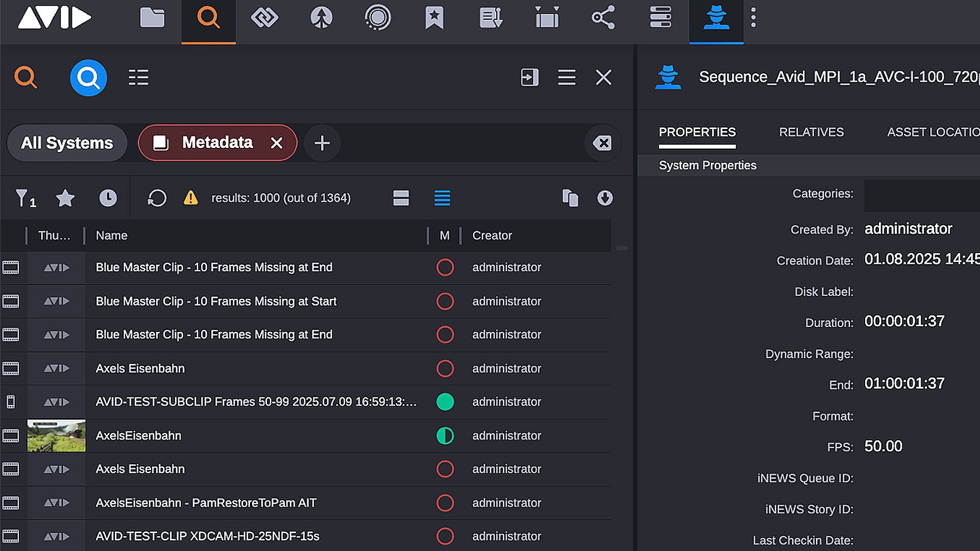Image resolution: width=980 pixels, height=551 pixels.
Task: Select AxelsEisenbahn - PamRestoreToPam AIT row
Action: tap(305, 503)
